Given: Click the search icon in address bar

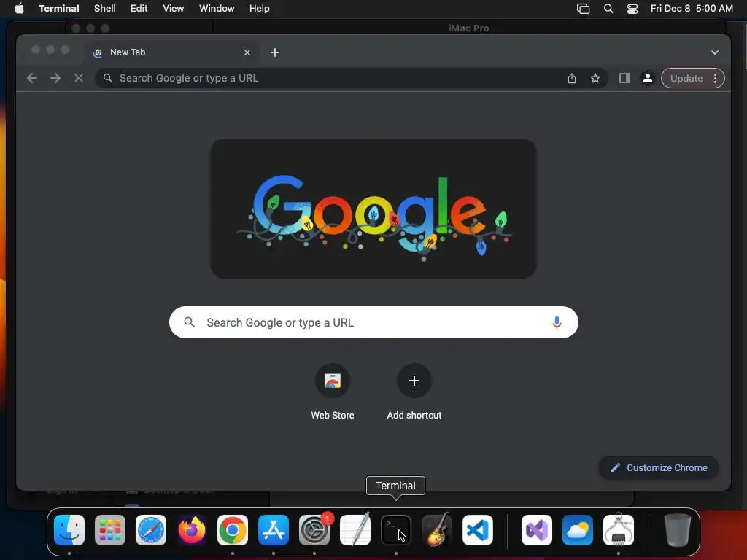Looking at the screenshot, I should point(108,78).
